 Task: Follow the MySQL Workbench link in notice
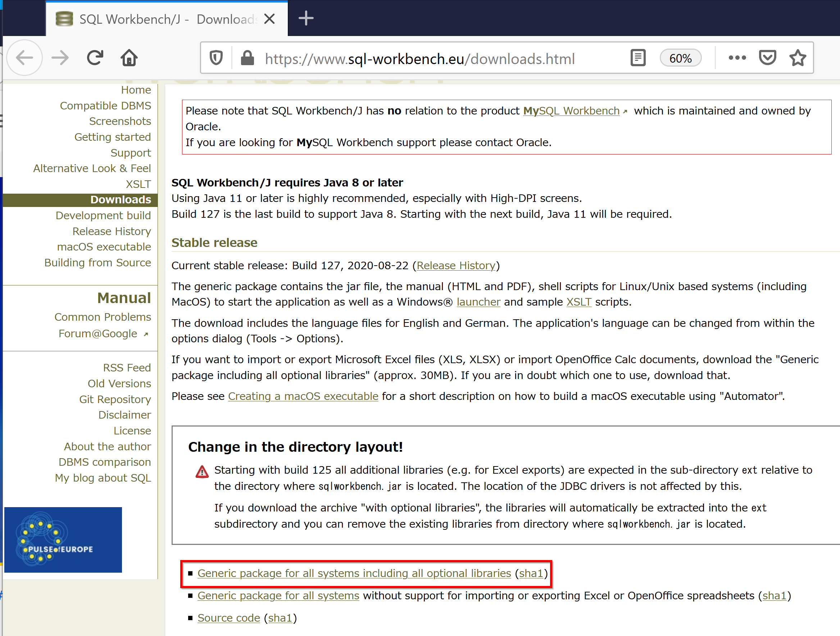(x=571, y=111)
